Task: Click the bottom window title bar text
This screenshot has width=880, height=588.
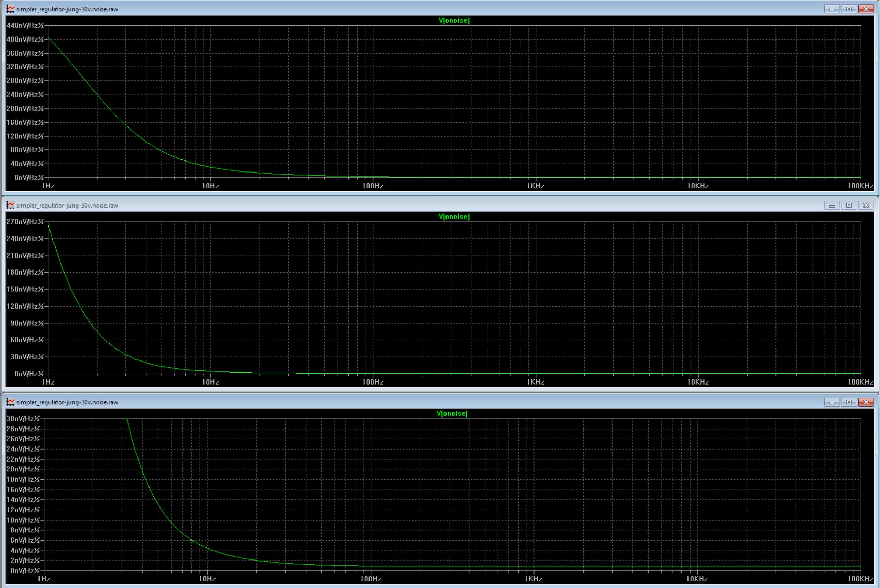Action: coord(67,402)
